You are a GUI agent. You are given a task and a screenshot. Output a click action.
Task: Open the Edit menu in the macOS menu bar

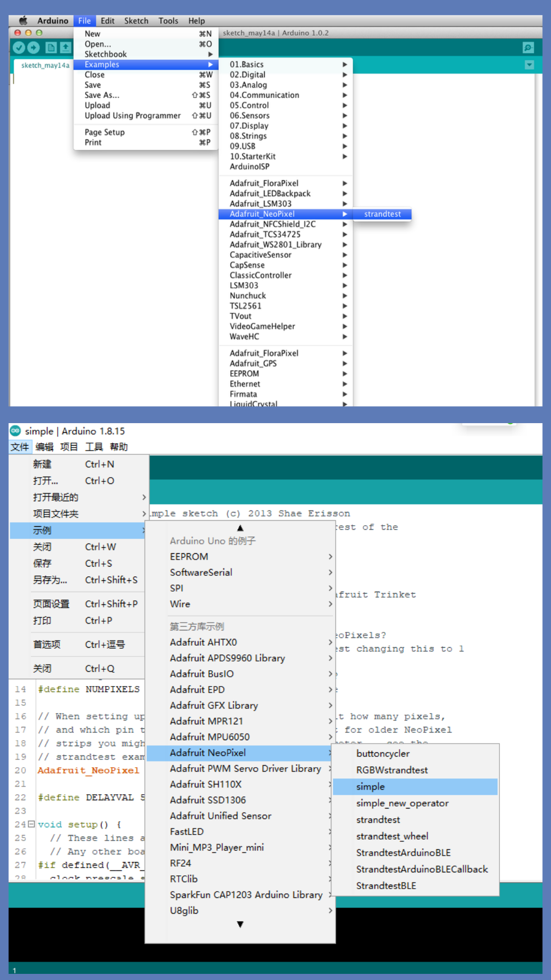coord(107,20)
